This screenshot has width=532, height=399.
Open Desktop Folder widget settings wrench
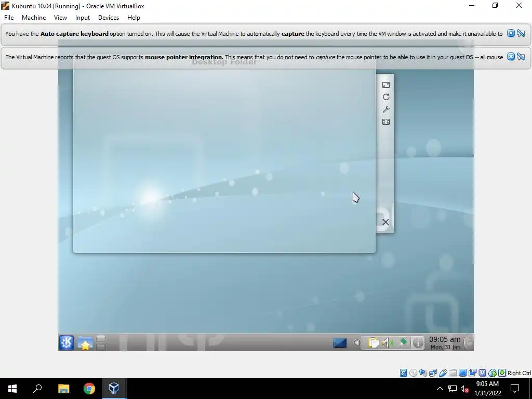[386, 109]
